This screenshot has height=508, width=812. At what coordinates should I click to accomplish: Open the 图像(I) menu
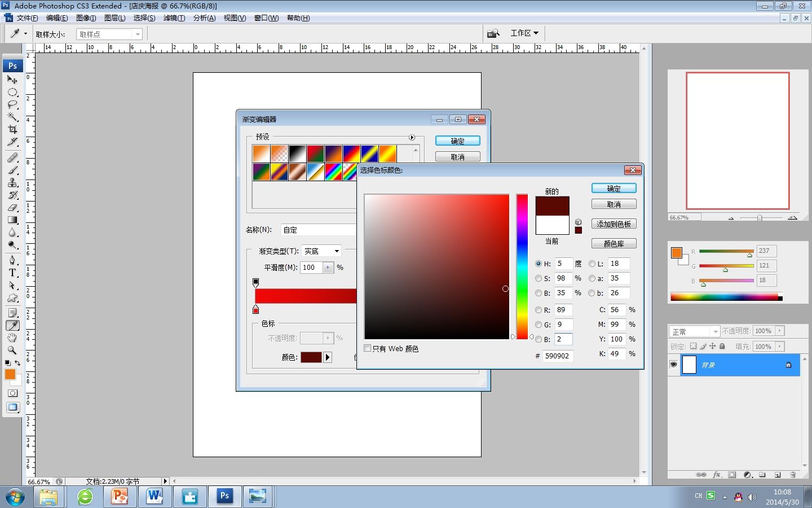(x=86, y=18)
